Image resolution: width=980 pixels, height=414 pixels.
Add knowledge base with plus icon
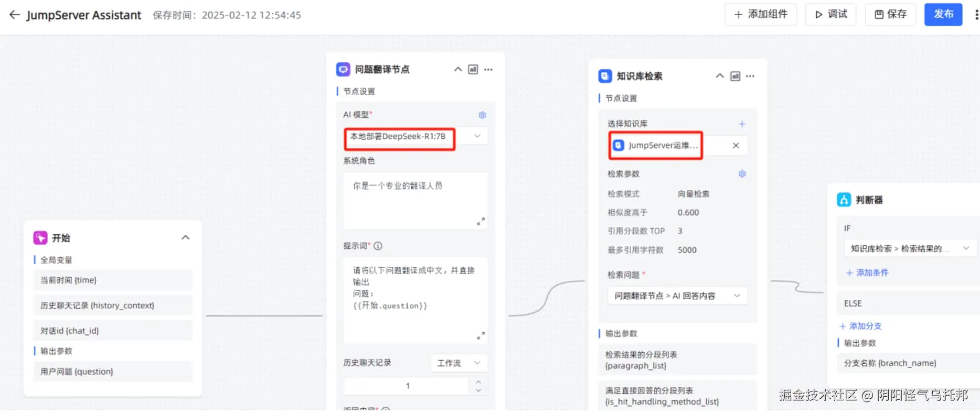pos(742,124)
